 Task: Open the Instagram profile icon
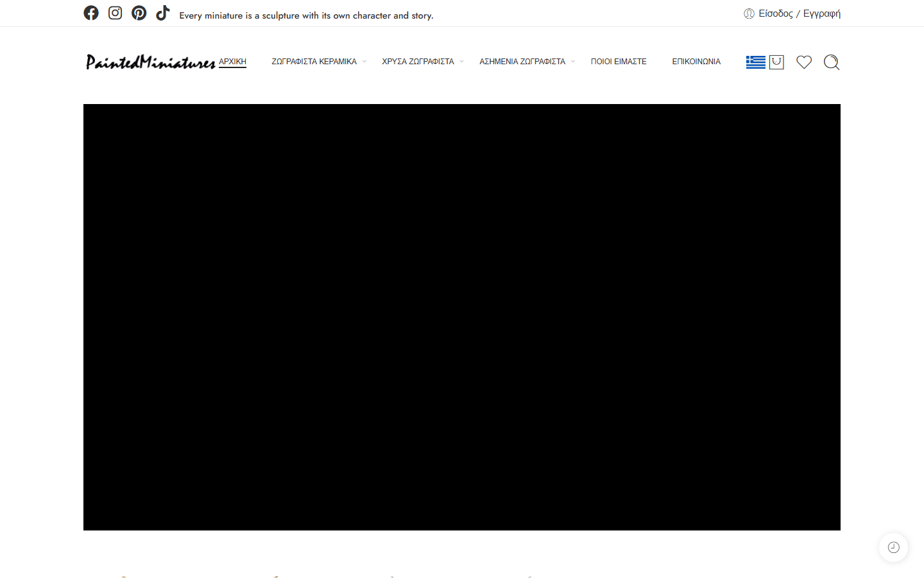click(115, 13)
